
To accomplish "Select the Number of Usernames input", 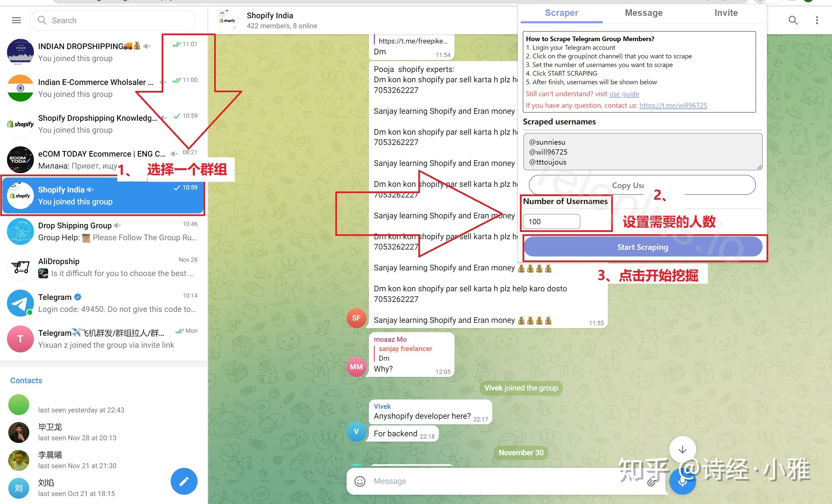I will pos(551,221).
